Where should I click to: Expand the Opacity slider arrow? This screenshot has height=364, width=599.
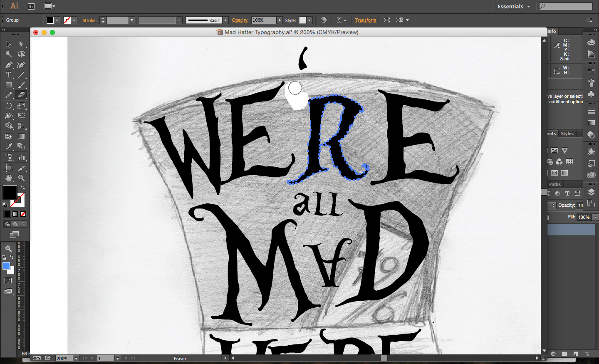point(280,20)
